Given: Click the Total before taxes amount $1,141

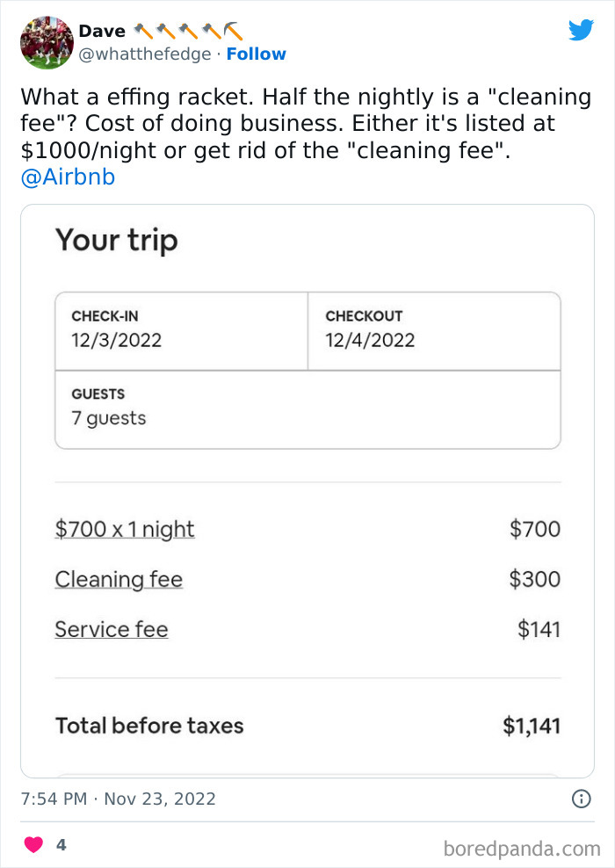Looking at the screenshot, I should pyautogui.click(x=531, y=726).
